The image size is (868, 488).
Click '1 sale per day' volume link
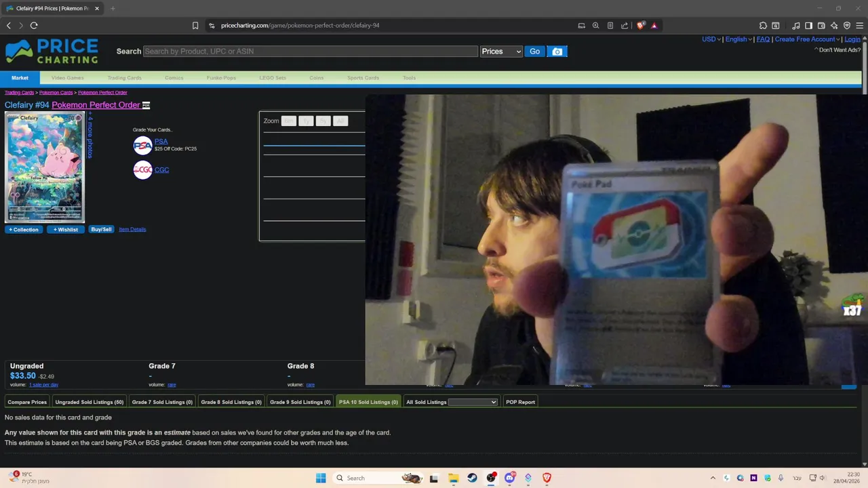[x=43, y=385]
